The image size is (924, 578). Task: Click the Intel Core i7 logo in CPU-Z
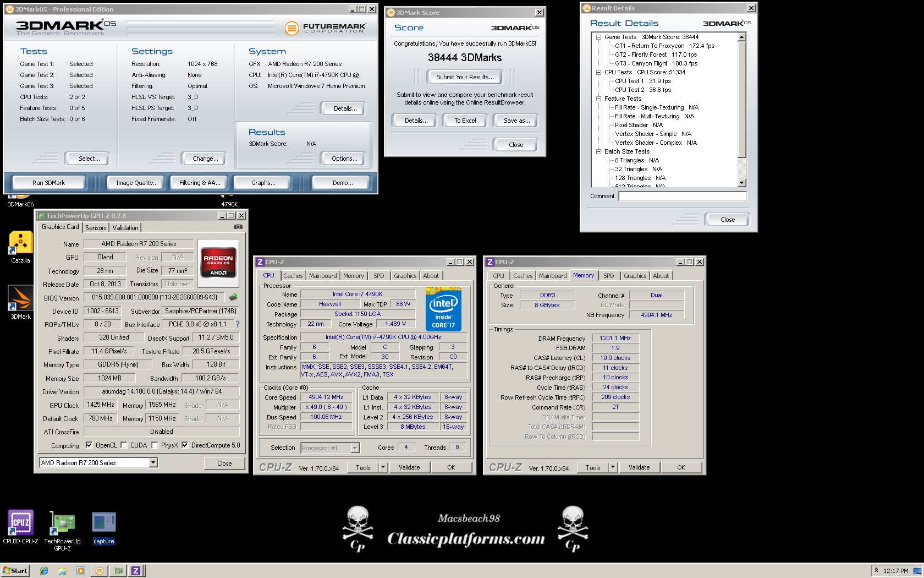click(x=443, y=309)
